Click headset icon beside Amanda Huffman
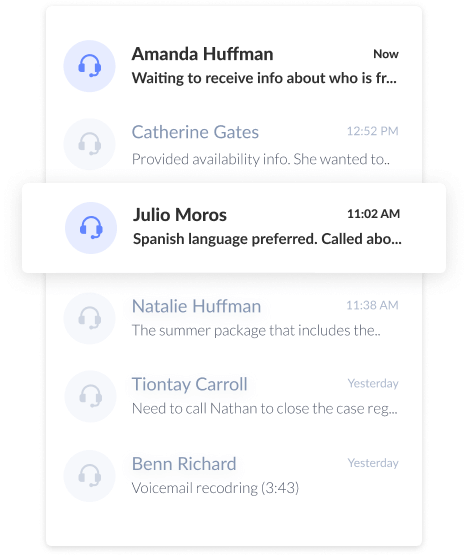The height and width of the screenshot is (556, 468). pyautogui.click(x=89, y=66)
